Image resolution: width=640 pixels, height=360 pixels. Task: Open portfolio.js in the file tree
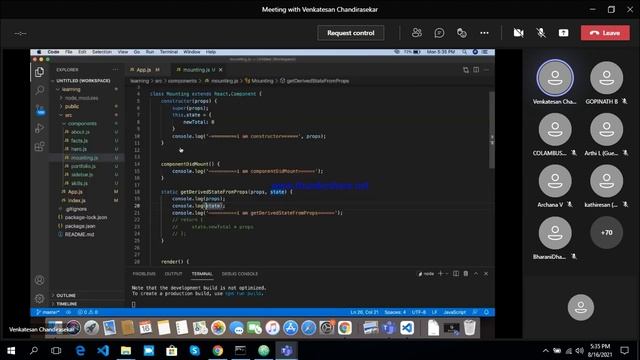click(83, 167)
